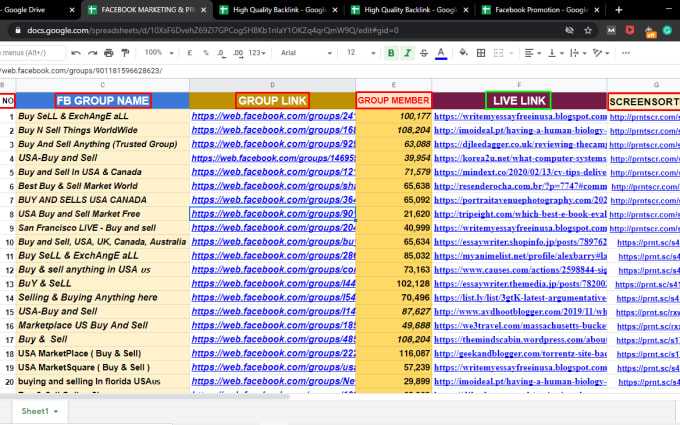The image size is (680, 425).
Task: Format cells as currency
Action: click(190, 53)
